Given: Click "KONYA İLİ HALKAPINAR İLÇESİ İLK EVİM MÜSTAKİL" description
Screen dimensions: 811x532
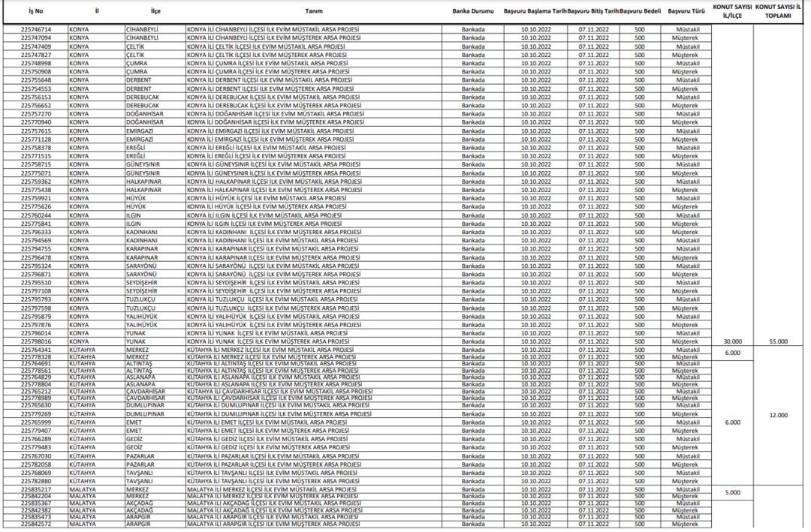Looking at the screenshot, I should (274, 182).
